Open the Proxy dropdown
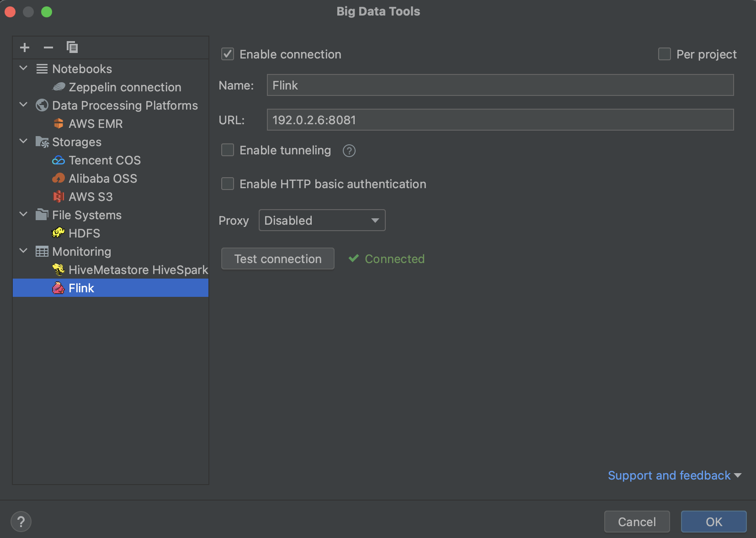 pyautogui.click(x=321, y=220)
